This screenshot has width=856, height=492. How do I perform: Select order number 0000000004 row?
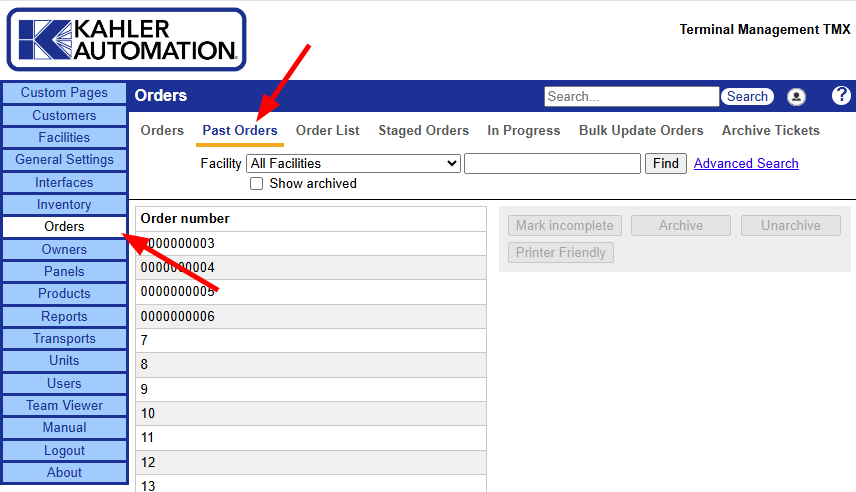pos(310,268)
